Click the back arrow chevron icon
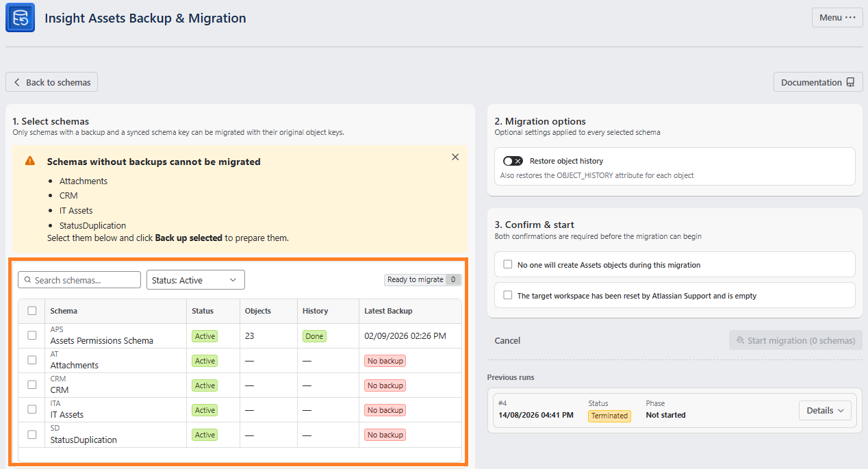The height and width of the screenshot is (469, 868). point(17,82)
